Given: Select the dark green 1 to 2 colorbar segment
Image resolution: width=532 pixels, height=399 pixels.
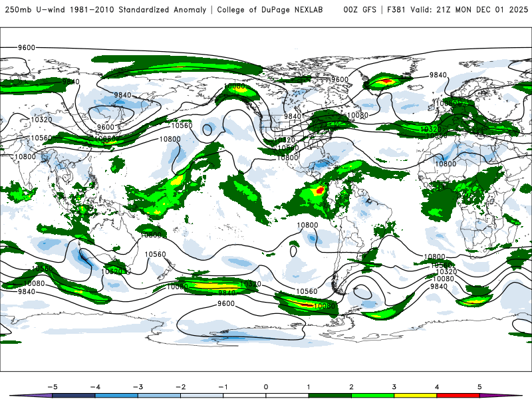Looking at the screenshot, I should coord(330,396).
